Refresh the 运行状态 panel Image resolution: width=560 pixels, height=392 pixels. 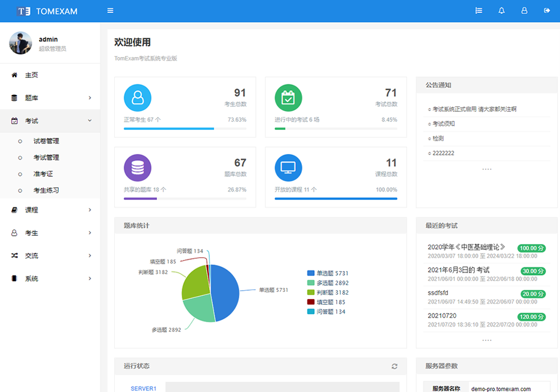(394, 366)
